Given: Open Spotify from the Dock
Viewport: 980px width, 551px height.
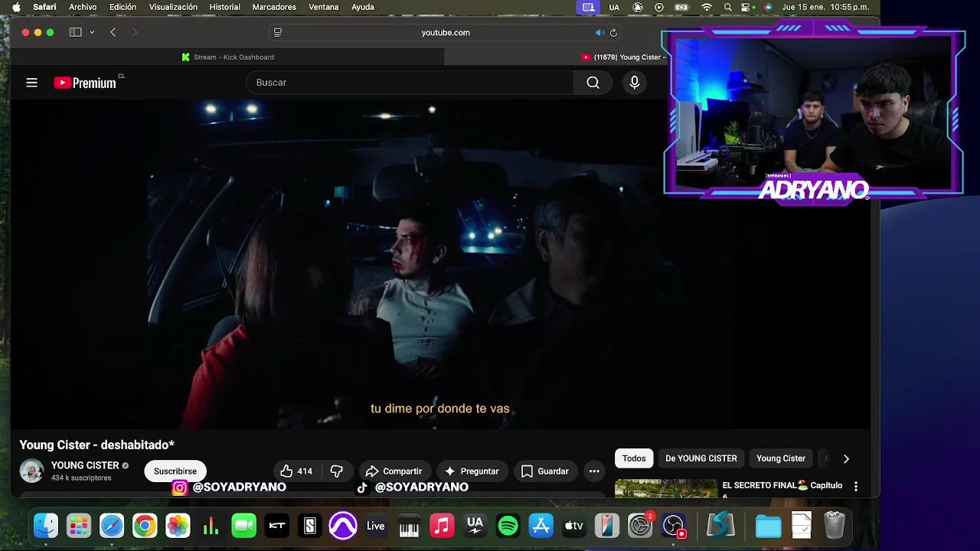Looking at the screenshot, I should pyautogui.click(x=508, y=526).
